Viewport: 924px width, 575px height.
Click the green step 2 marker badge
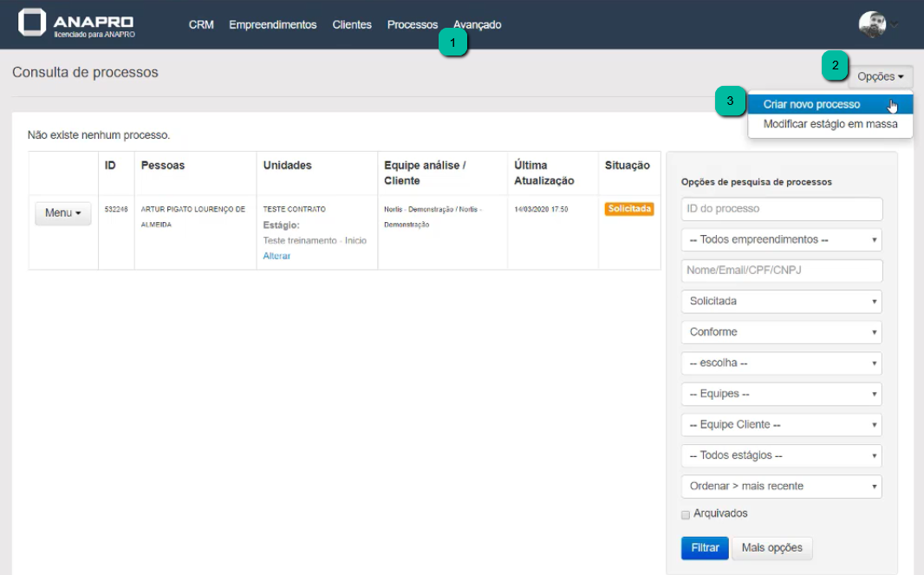coord(835,65)
